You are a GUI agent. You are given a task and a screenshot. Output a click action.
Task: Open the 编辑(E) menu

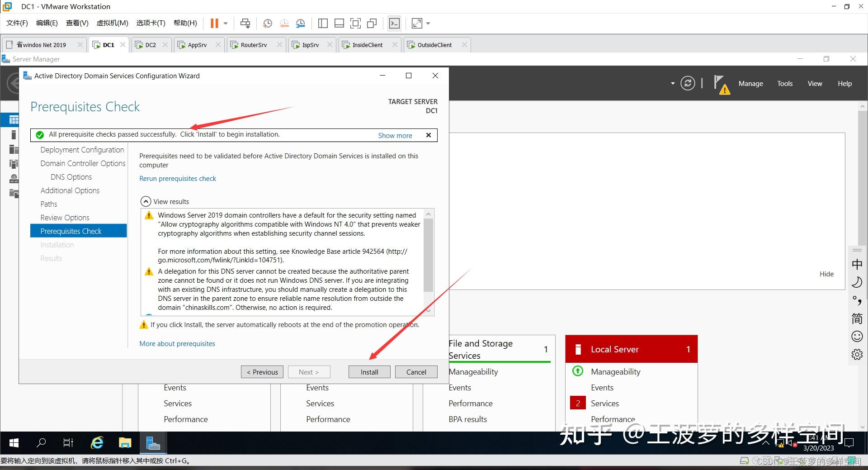coord(47,23)
